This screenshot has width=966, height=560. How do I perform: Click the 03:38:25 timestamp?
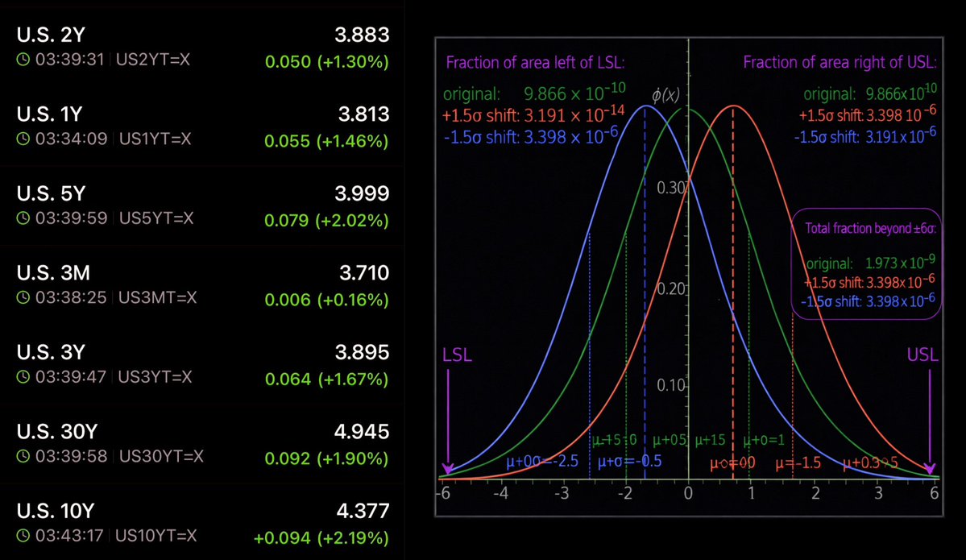pyautogui.click(x=69, y=297)
